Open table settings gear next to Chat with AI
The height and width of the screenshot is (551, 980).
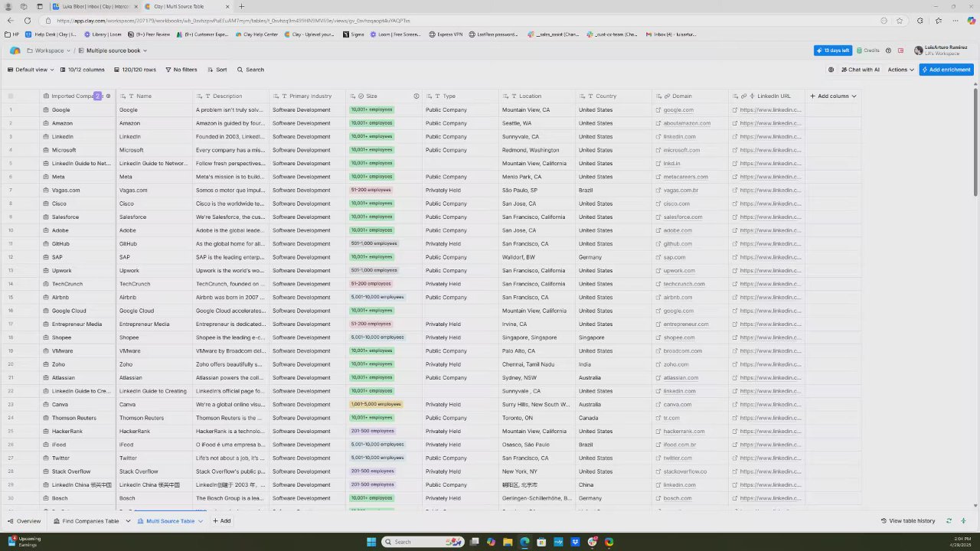coord(831,70)
